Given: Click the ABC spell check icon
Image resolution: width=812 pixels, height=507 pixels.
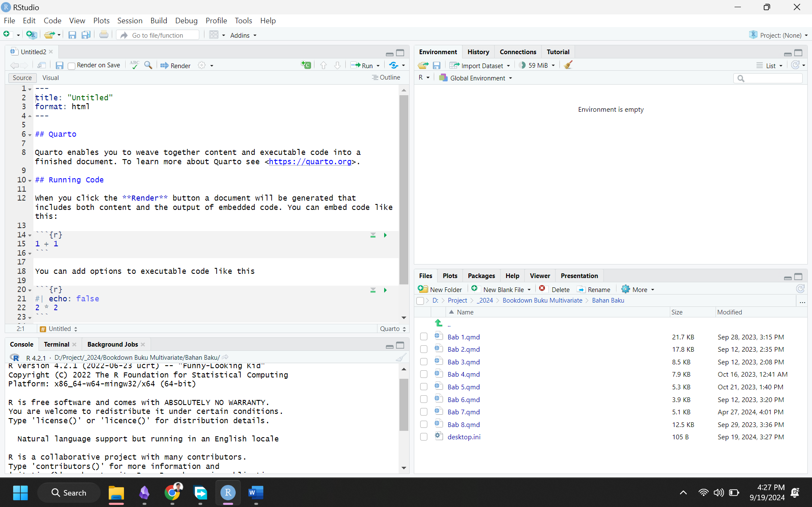Looking at the screenshot, I should click(135, 65).
